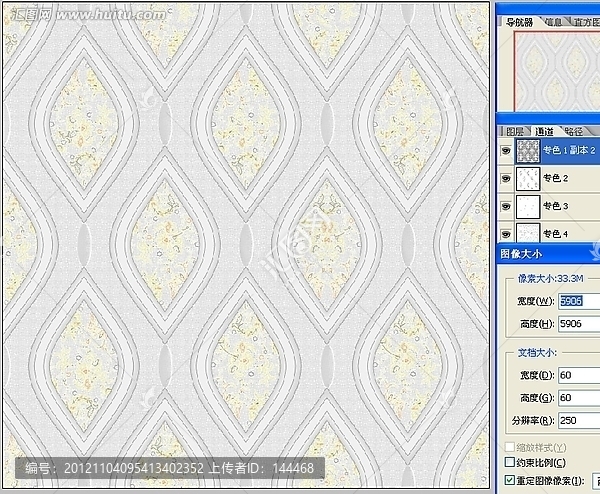Select the 专色 3 channel thumbnail

click(528, 207)
